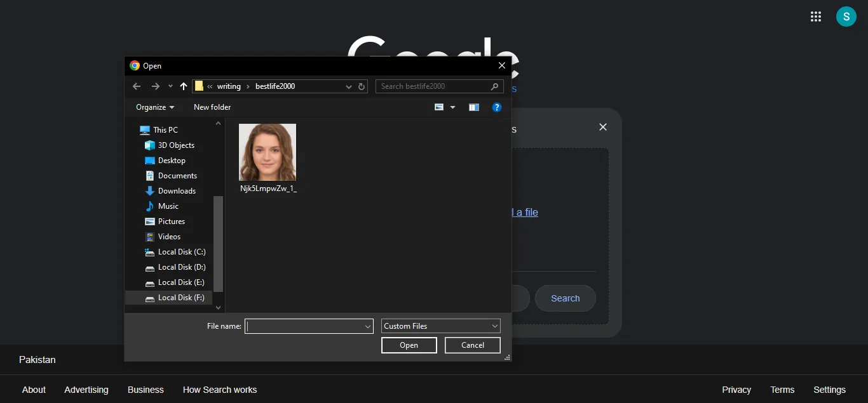The image size is (868, 403).
Task: Click the Help question mark icon
Action: click(x=497, y=107)
